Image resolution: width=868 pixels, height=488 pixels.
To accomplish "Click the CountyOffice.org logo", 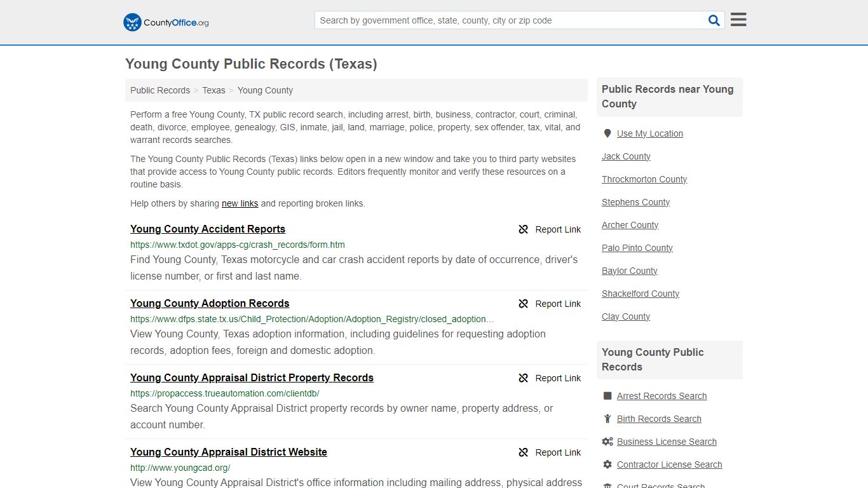I will tap(166, 22).
